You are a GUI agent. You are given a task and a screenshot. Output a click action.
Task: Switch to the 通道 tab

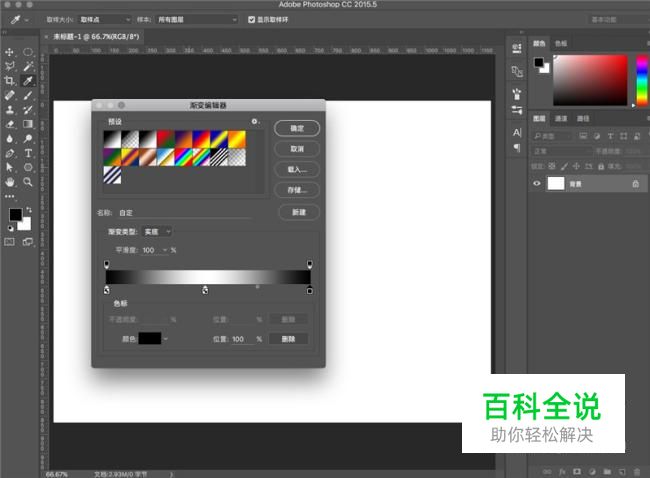pyautogui.click(x=561, y=117)
